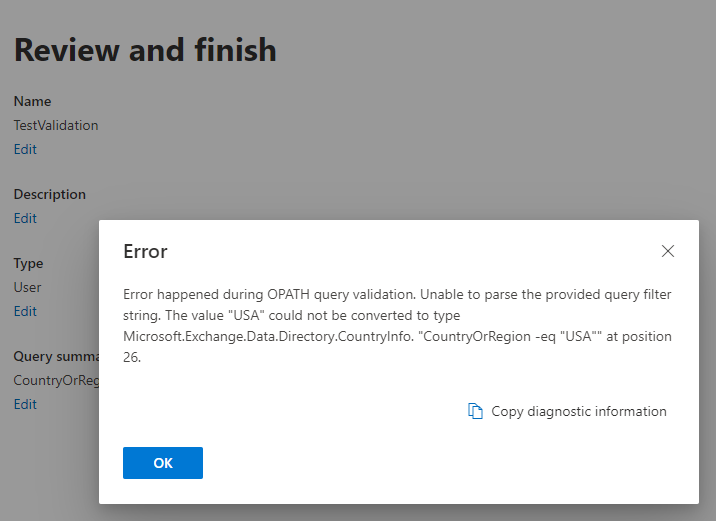
Task: Click the Query summary label
Action: [55, 357]
